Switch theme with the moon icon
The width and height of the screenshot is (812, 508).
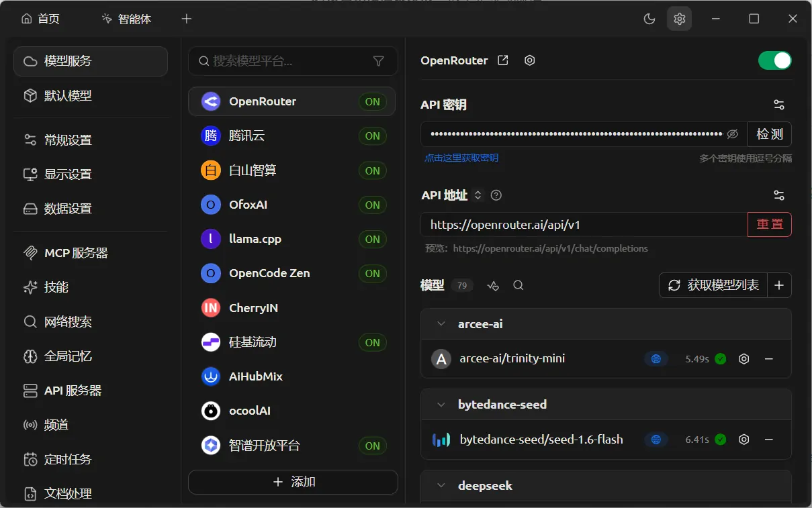tap(649, 19)
